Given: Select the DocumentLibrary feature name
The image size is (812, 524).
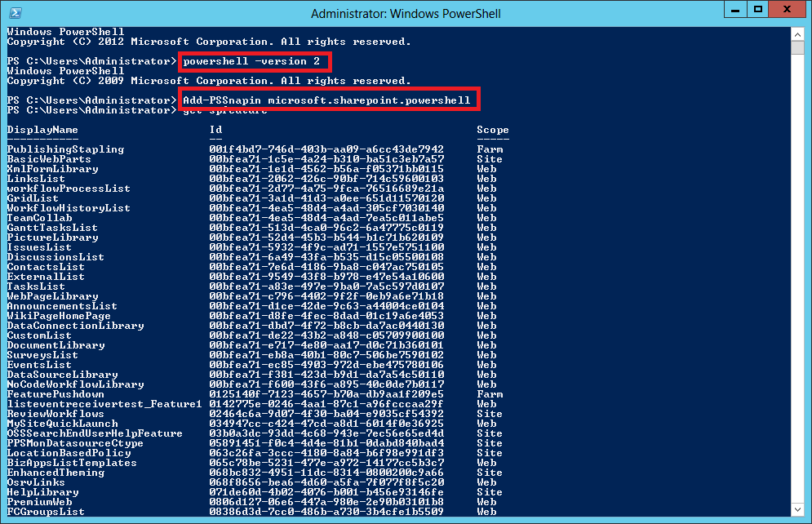Looking at the screenshot, I should tap(56, 345).
